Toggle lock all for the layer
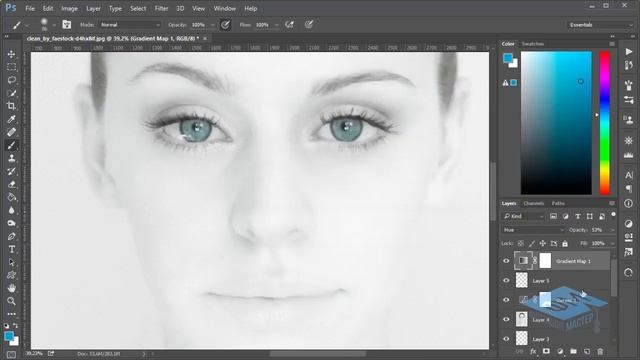Viewport: 640px width, 360px height. tap(565, 244)
